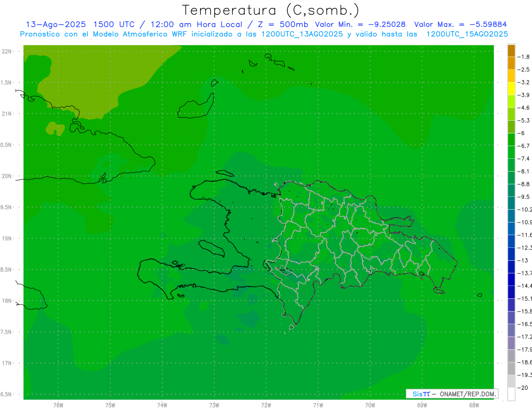
Task: Click the '17N' latitude label
Action: 7,363
